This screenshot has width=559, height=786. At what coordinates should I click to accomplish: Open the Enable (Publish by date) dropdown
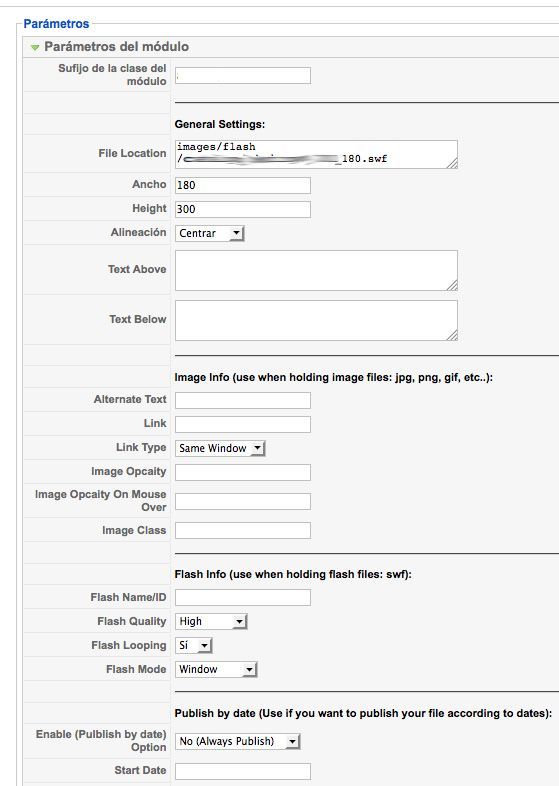[237, 741]
